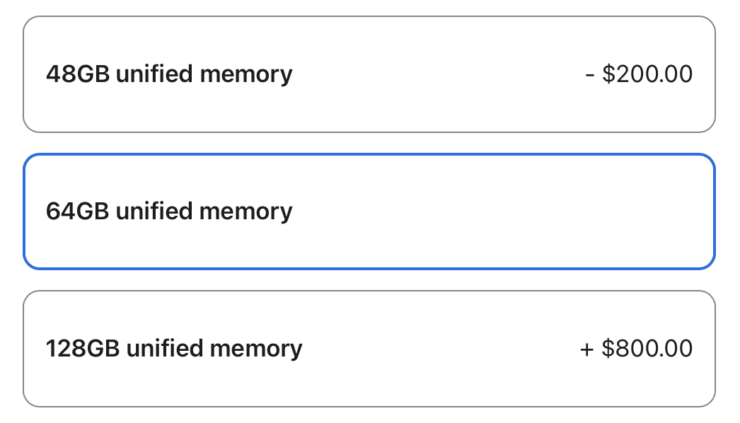Select the bottom memory configuration card
The image size is (740, 423).
[369, 348]
